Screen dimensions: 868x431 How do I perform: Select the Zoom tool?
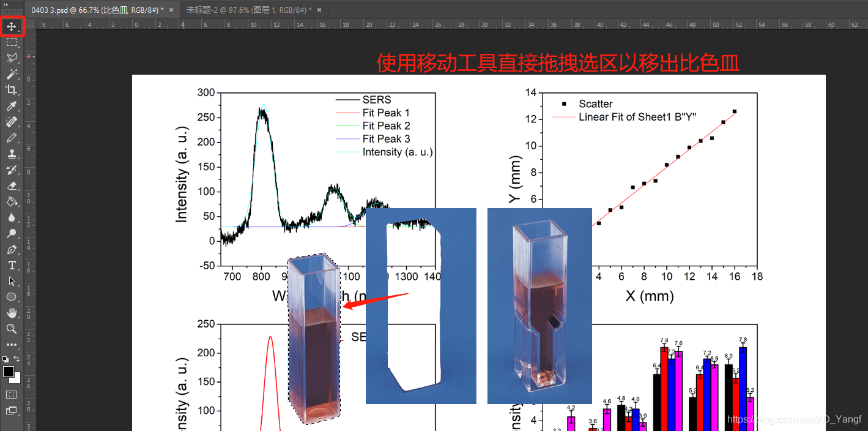point(12,329)
